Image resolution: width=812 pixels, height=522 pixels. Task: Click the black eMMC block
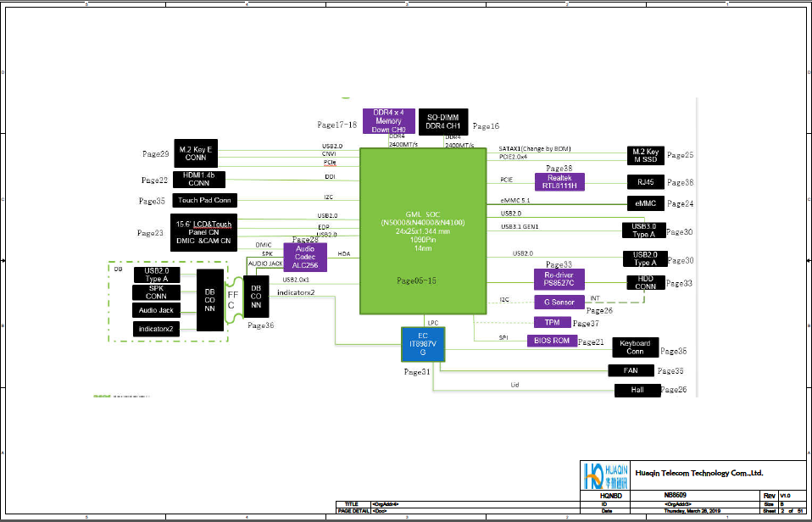[646, 203]
